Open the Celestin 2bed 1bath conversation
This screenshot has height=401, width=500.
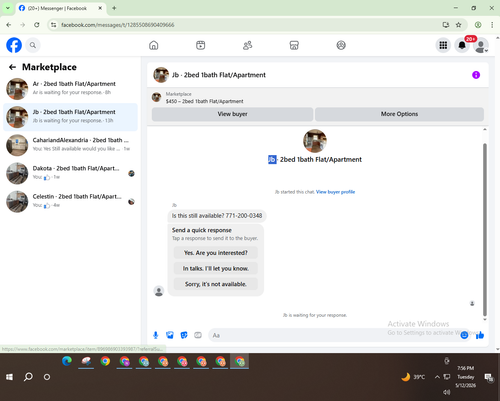click(x=70, y=201)
